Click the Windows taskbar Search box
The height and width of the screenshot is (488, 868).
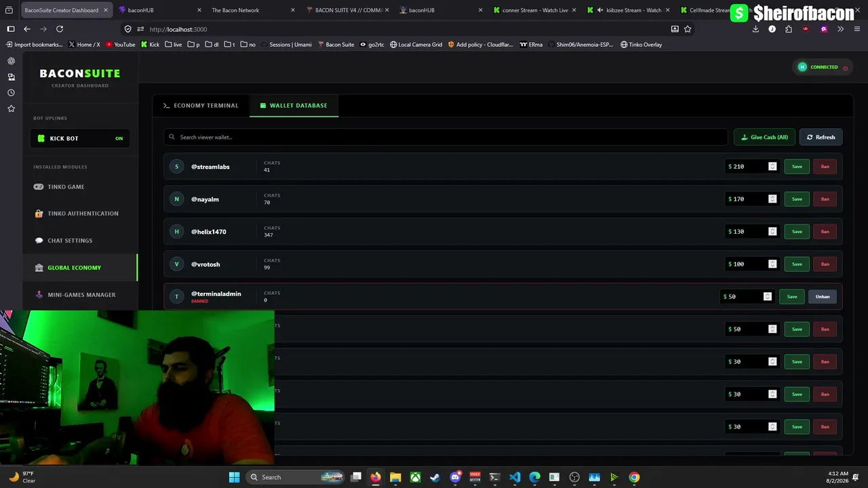pos(296,477)
